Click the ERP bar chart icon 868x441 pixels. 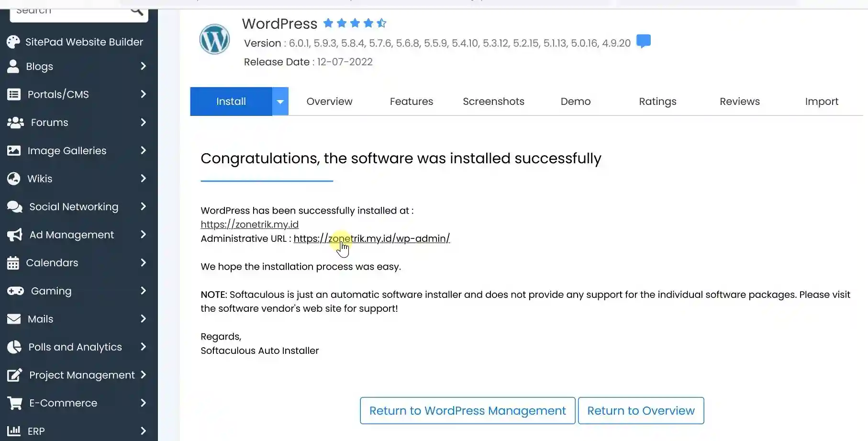[x=14, y=431]
